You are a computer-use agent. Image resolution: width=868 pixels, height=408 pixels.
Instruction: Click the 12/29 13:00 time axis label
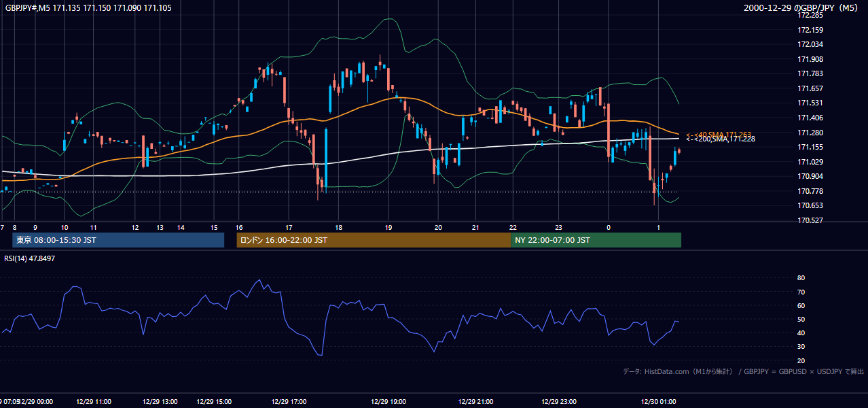[160, 401]
